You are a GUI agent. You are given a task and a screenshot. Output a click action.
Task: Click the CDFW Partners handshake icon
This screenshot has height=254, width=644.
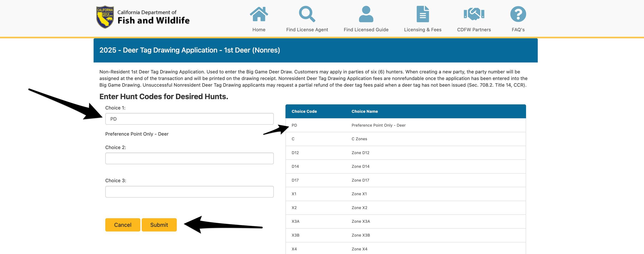(x=474, y=14)
